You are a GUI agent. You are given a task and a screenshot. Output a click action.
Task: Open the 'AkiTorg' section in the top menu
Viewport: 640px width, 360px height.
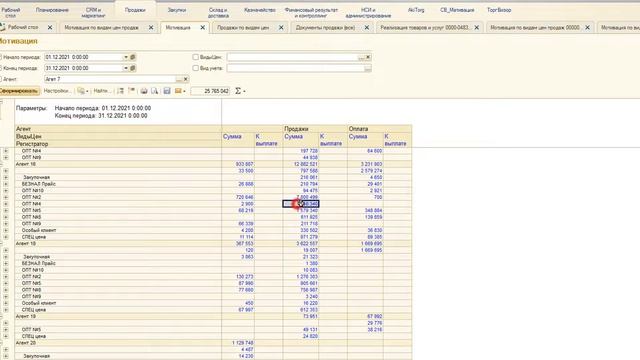(416, 10)
